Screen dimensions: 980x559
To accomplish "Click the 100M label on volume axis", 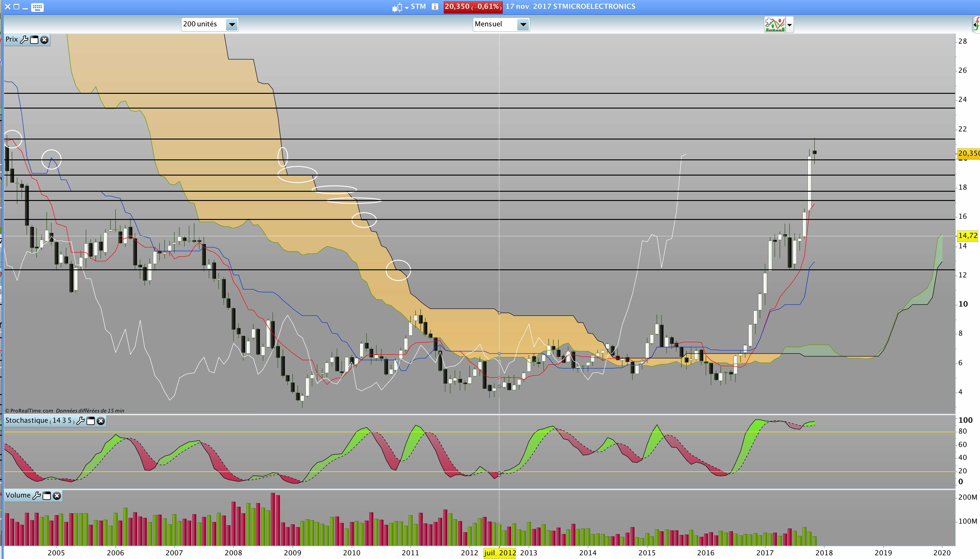I will point(968,521).
